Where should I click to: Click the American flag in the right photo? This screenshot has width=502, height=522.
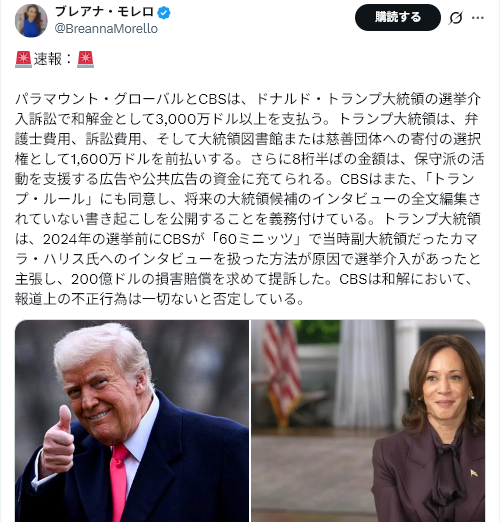281,372
